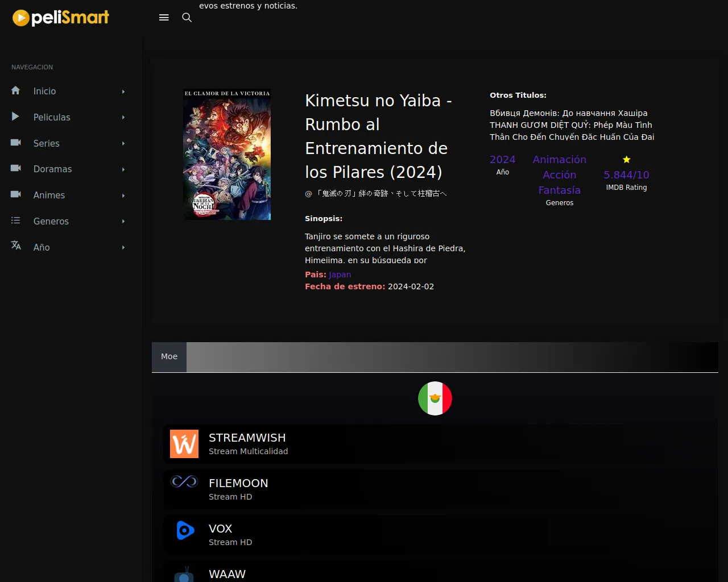Expand the Animes submenu arrow
Screen dimensions: 728x582
(x=123, y=196)
